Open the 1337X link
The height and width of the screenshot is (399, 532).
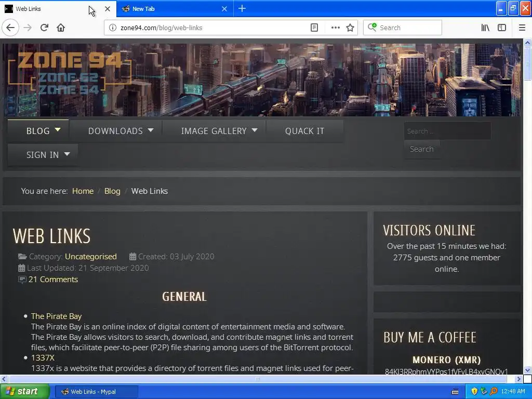tap(43, 358)
